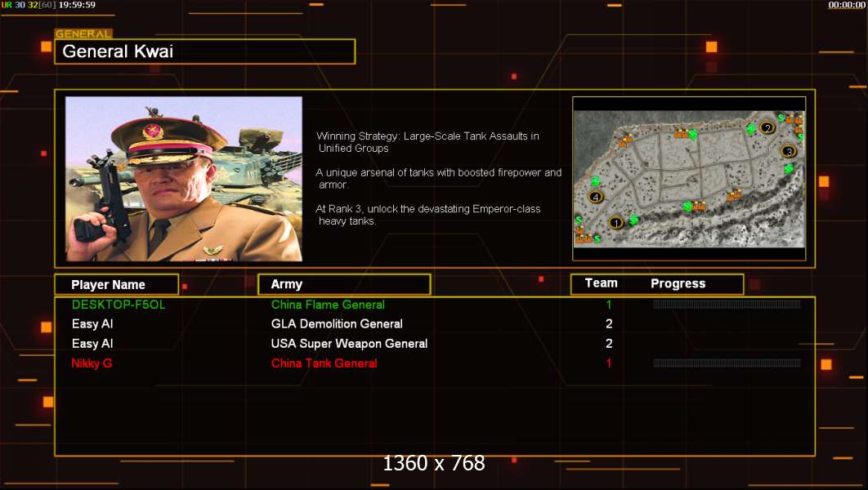
Task: Click the General Kwai name field
Action: [x=205, y=51]
